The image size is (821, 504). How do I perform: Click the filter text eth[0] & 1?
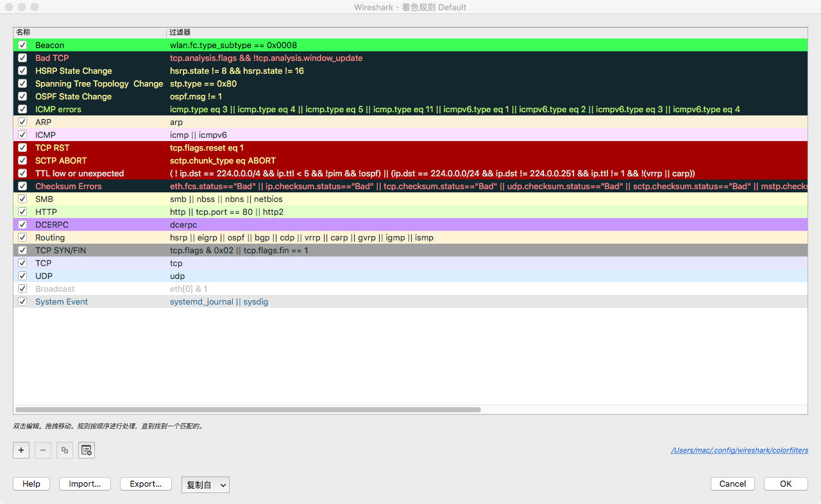tap(189, 289)
